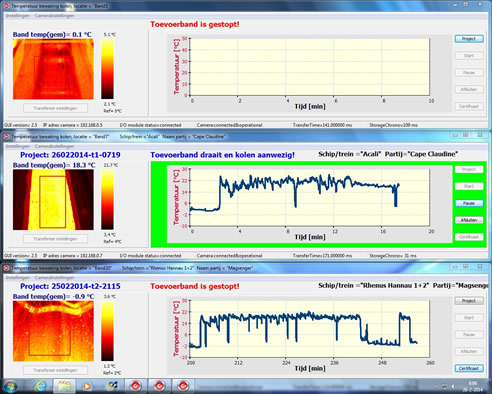Click the temperature graph in Band20 window
Viewport: 492px width, 394px height.
(310, 329)
